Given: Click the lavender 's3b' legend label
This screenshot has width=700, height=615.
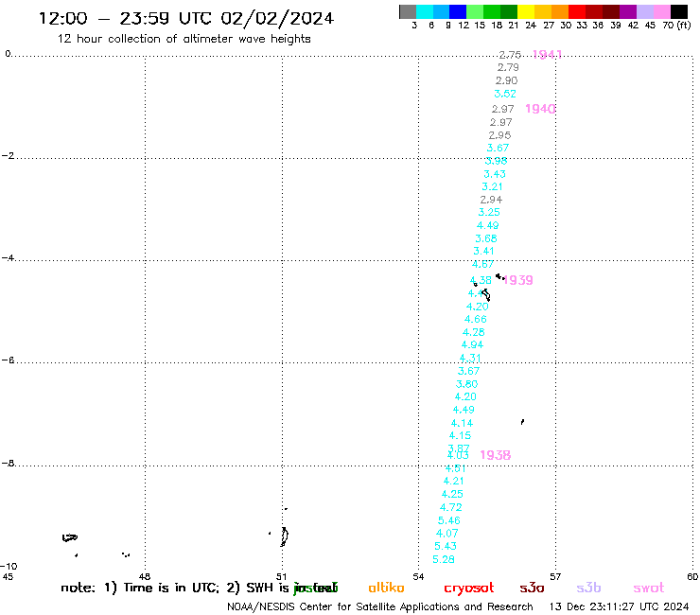Looking at the screenshot, I should [588, 588].
